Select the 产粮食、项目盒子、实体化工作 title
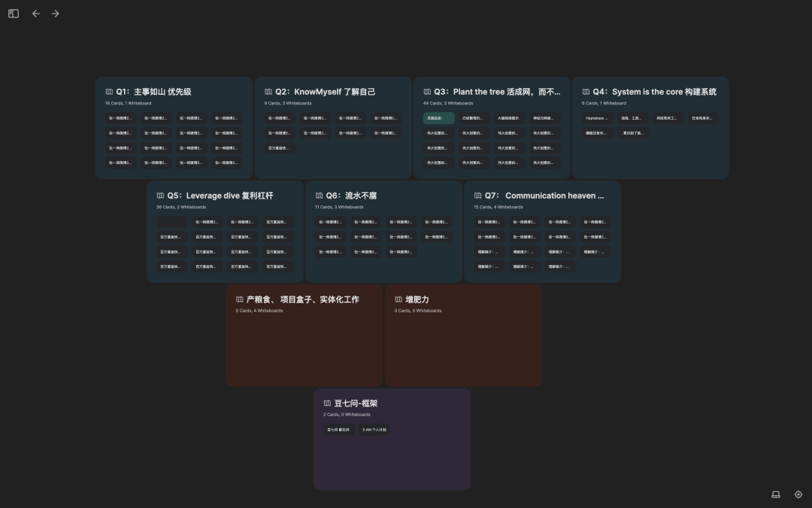This screenshot has width=812, height=508. pos(302,299)
